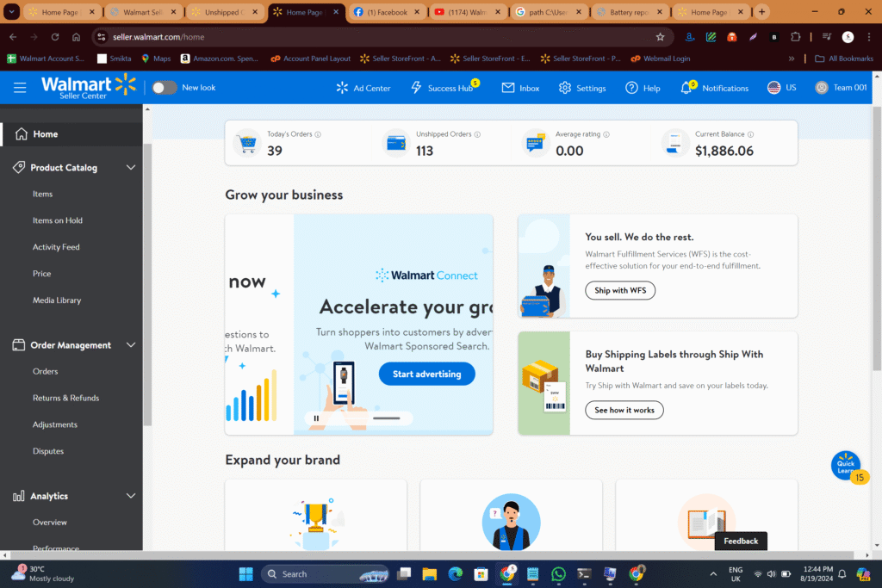Screen dimensions: 882x588
Task: Open the Webmail Login bookmark
Action: (x=661, y=59)
